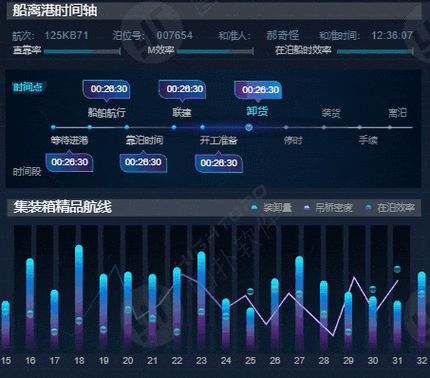Select the 离泊 stage label
This screenshot has width=430, height=378.
tap(397, 113)
